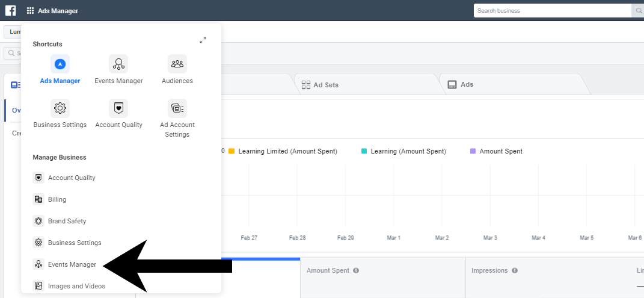Image resolution: width=644 pixels, height=298 pixels.
Task: Click the Mar 1 chart date label
Action: tap(393, 238)
